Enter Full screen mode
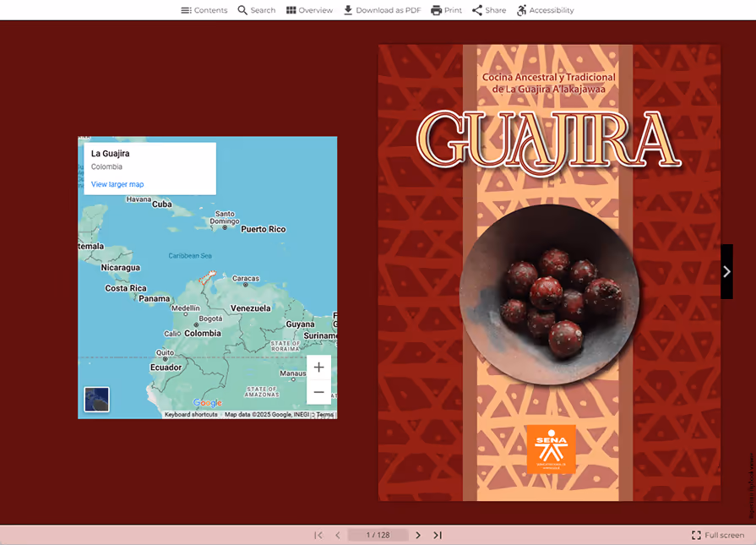Screen dimensions: 756x545 click(718, 535)
